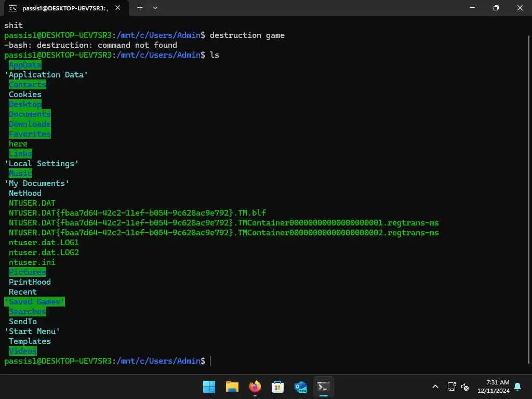Click the NTUSER.DAT file name
532x399 pixels.
[x=32, y=203]
